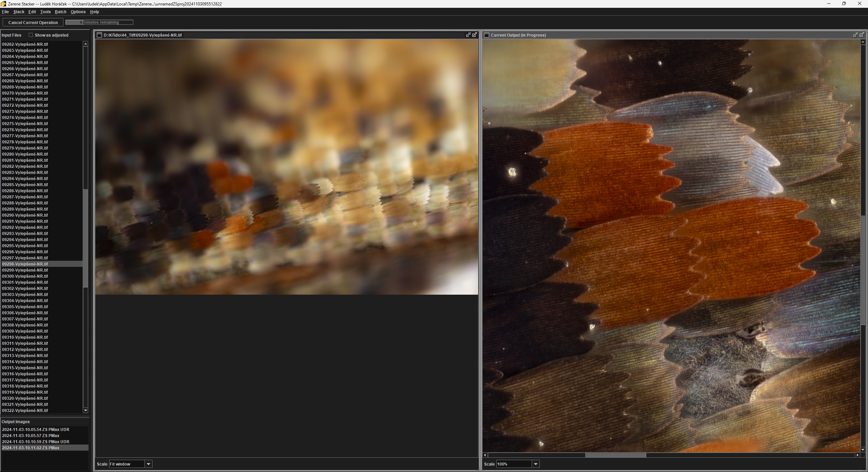Enable the Show as adjusted checkbox
Screen dimensions: 868x472
31,35
